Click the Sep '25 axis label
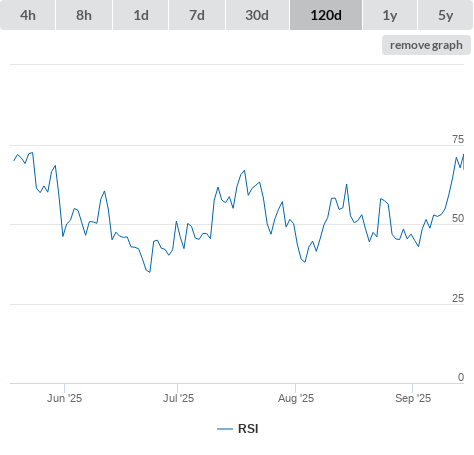The width and height of the screenshot is (474, 455). click(413, 398)
